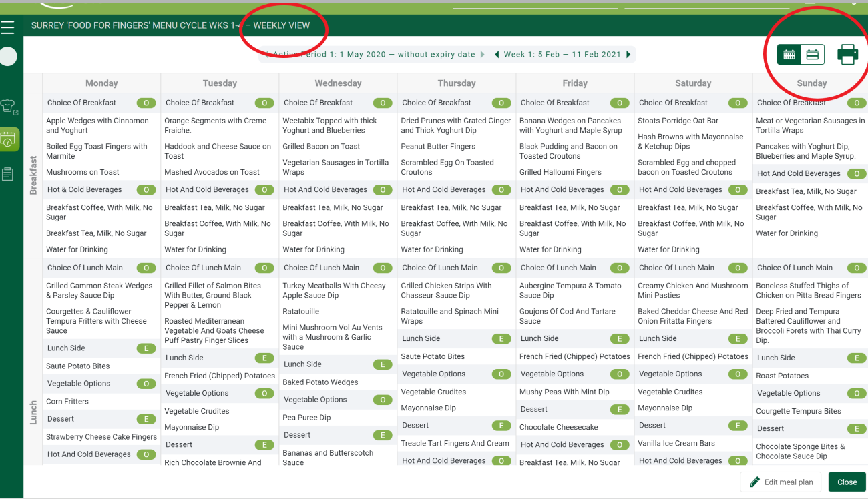Viewport: 868px width, 499px height.
Task: Click Tuesday Dessert E badge
Action: 264,445
